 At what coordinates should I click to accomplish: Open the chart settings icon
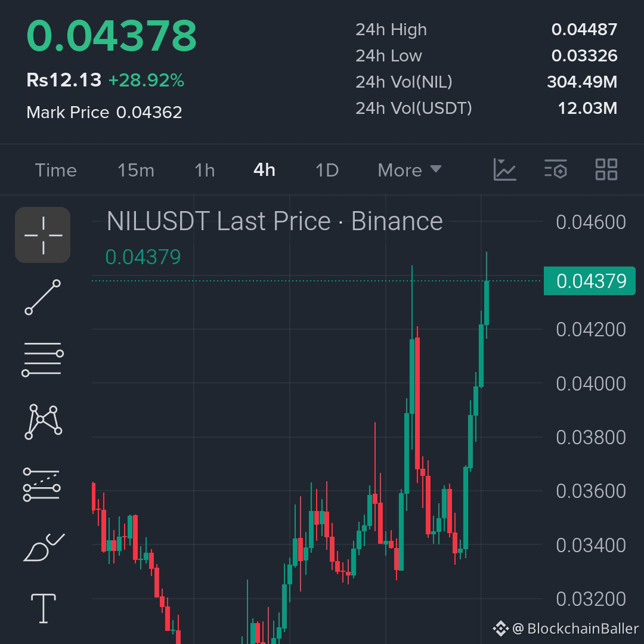(x=556, y=169)
